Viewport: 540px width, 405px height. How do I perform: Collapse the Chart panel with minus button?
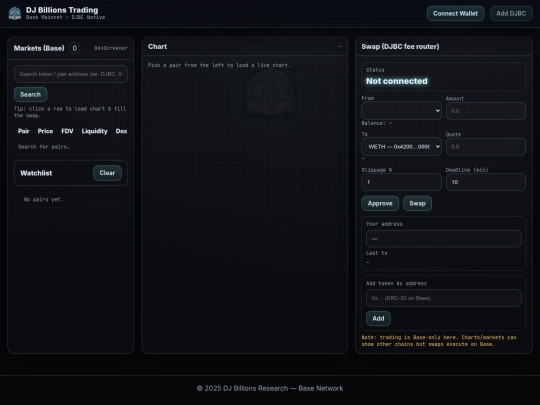[x=340, y=46]
